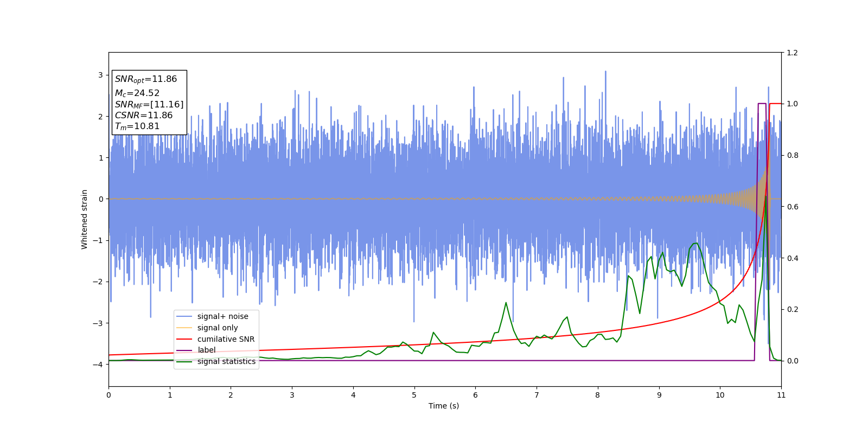This screenshot has height=434, width=868.
Task: Click the strain-axis tick label −3
Action: point(98,323)
